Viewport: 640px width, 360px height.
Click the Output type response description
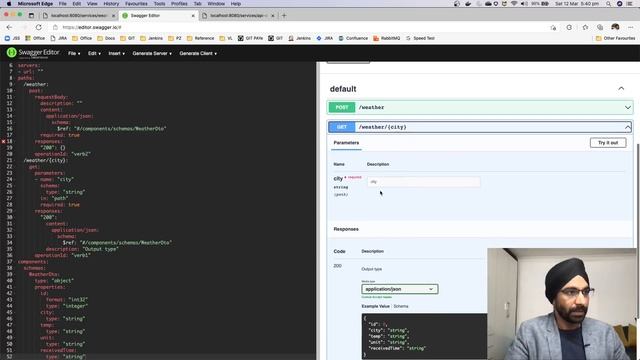[371, 269]
